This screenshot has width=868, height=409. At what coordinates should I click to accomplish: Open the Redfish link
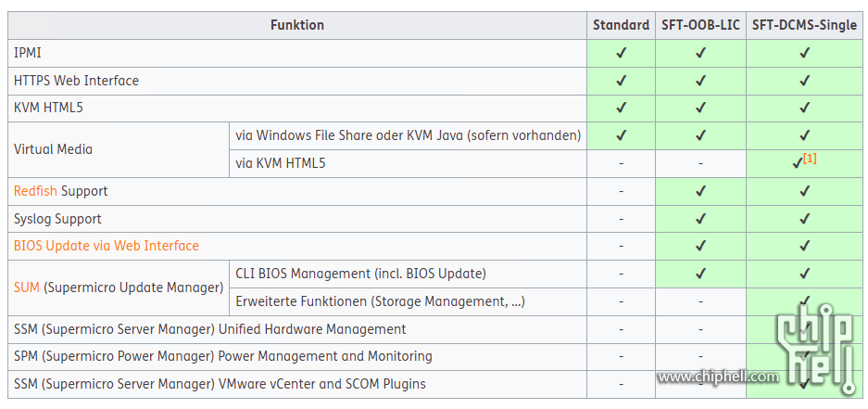click(x=35, y=191)
